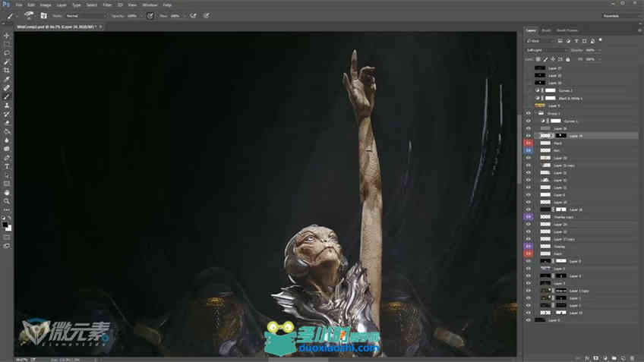Select the Eraser tool
This screenshot has height=362, width=644.
point(7,123)
